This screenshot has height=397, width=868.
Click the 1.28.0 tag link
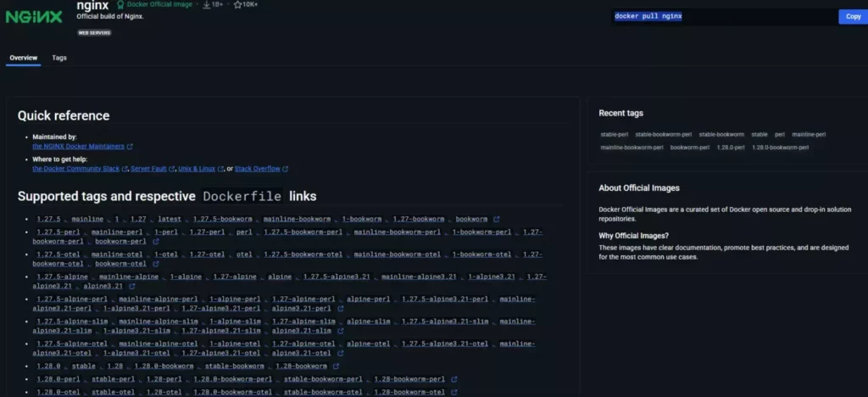pos(48,366)
